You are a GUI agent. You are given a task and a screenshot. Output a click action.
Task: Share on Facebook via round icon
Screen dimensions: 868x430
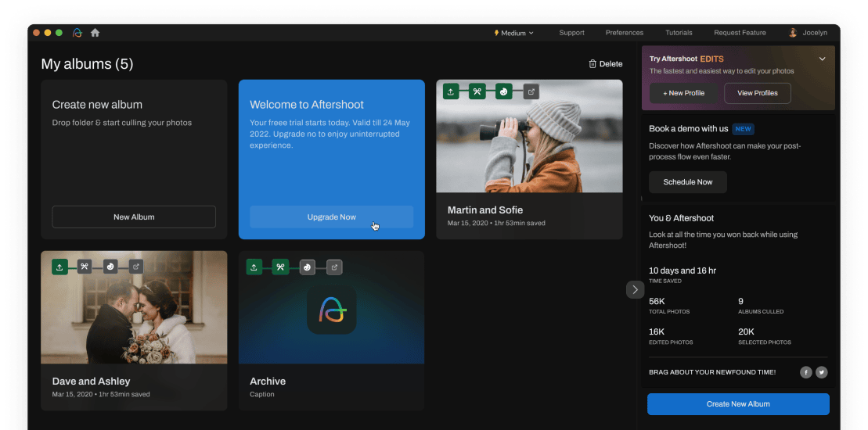click(x=806, y=372)
